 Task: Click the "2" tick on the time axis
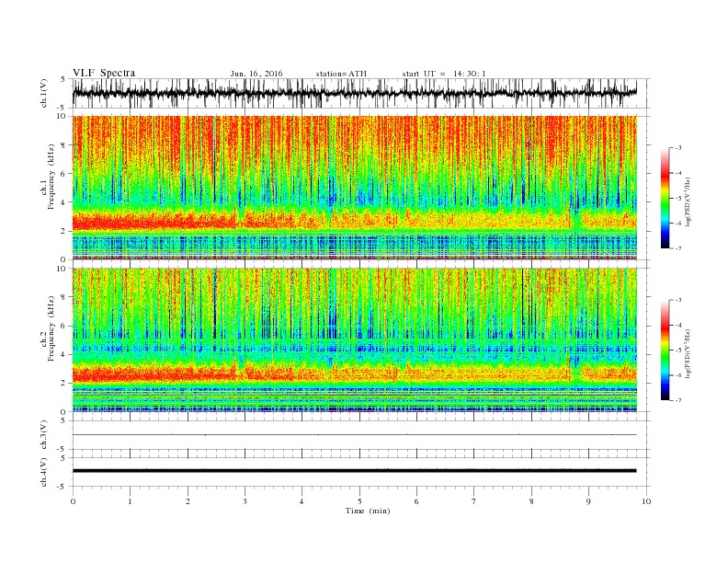pyautogui.click(x=188, y=501)
